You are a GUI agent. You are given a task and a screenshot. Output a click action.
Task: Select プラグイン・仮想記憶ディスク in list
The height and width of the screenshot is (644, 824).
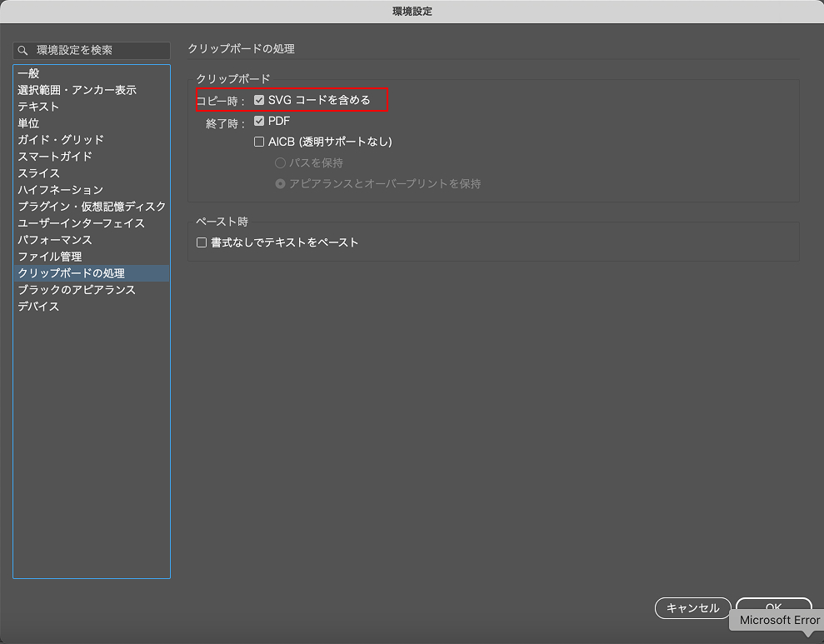pyautogui.click(x=92, y=207)
